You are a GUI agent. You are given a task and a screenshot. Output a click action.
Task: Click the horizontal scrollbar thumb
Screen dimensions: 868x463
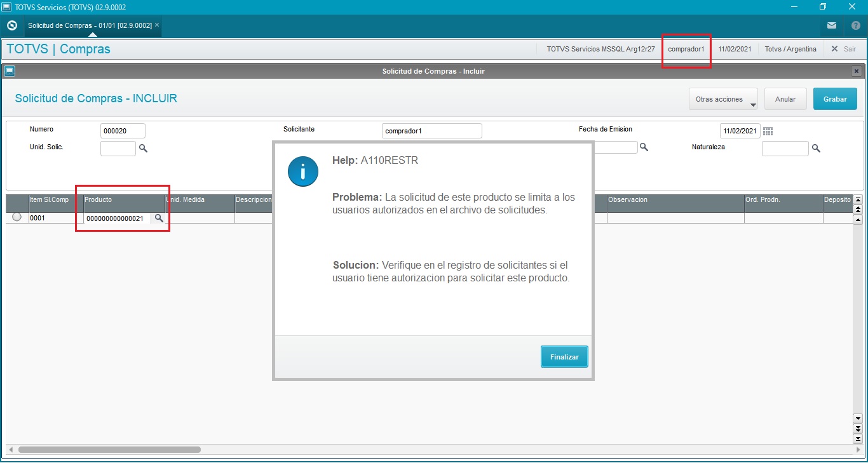tap(109, 450)
